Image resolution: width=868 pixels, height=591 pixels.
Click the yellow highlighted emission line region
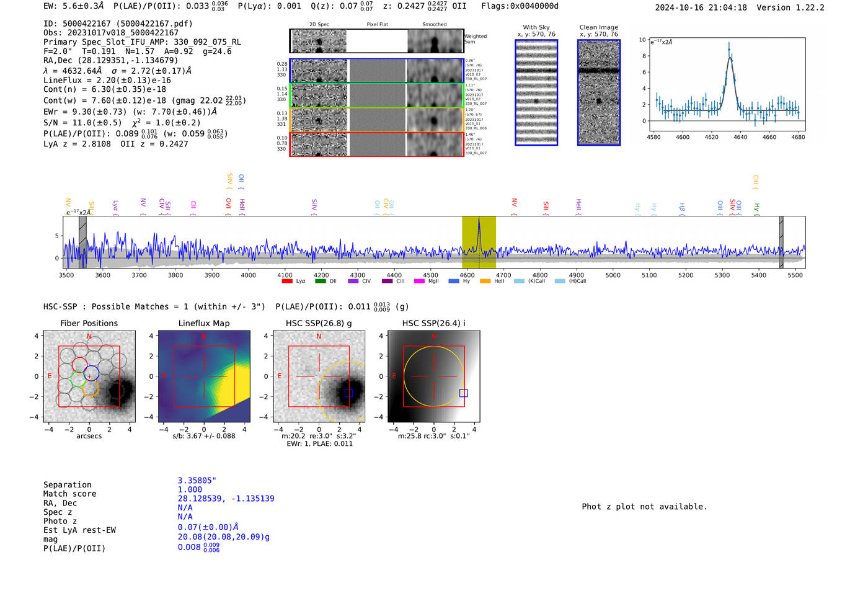(x=479, y=242)
